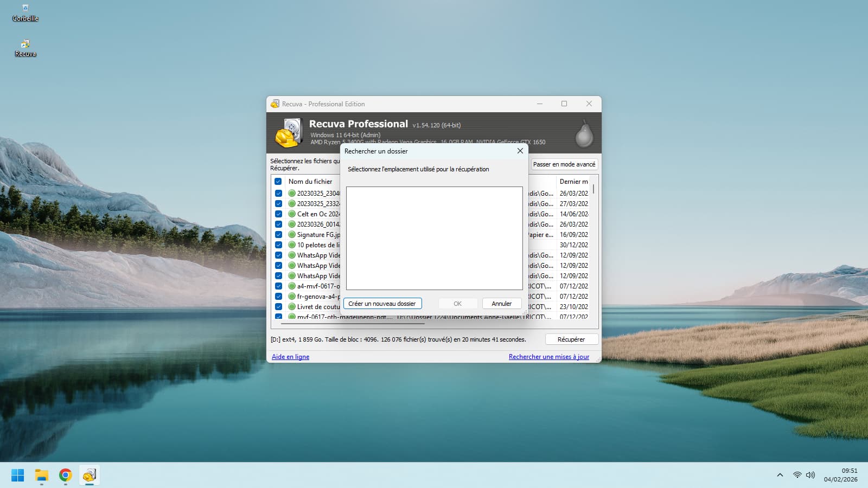This screenshot has width=868, height=488.
Task: Sort by the Nom du fichier column header
Action: tap(310, 182)
